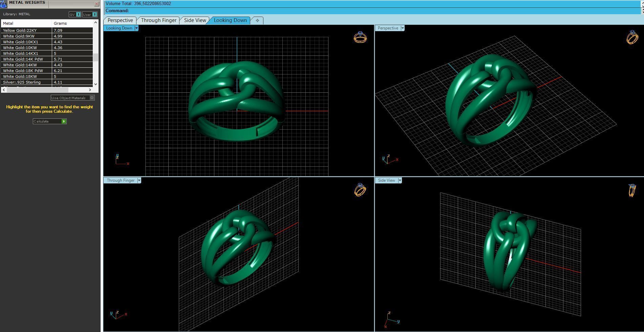Click the 4.99 grams value
This screenshot has width=644, height=332.
(x=58, y=36)
